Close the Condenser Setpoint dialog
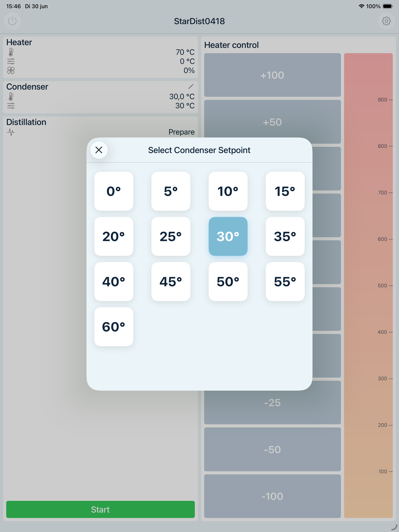Screen dimensions: 399x532 [x=99, y=150]
